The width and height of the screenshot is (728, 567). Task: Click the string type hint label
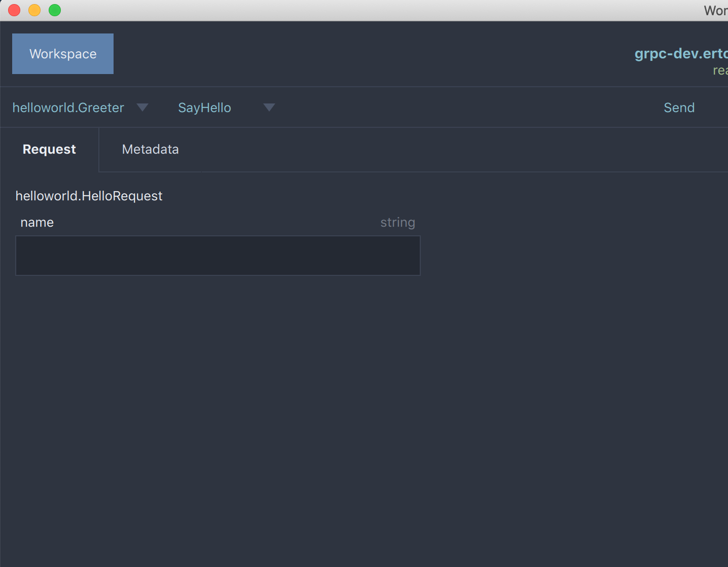tap(397, 223)
